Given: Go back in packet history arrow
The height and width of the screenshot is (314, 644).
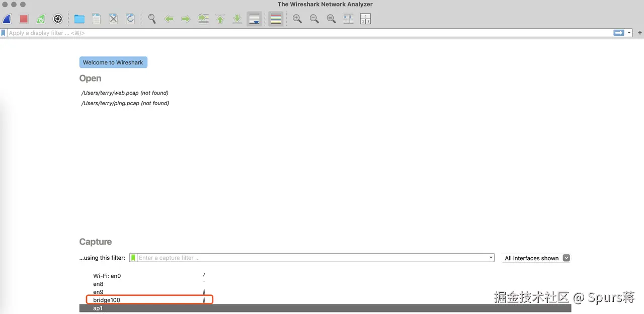Looking at the screenshot, I should point(169,19).
